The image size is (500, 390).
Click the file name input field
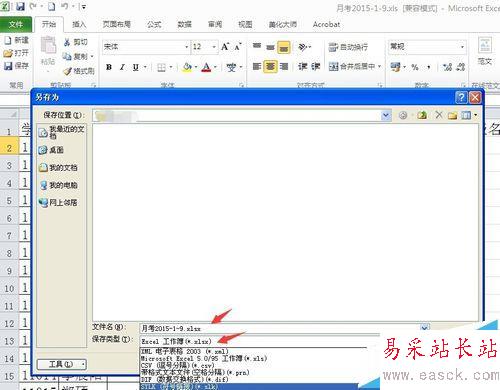279,328
